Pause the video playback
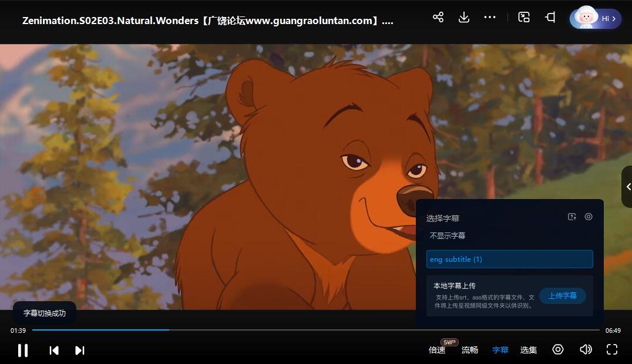 [x=23, y=350]
